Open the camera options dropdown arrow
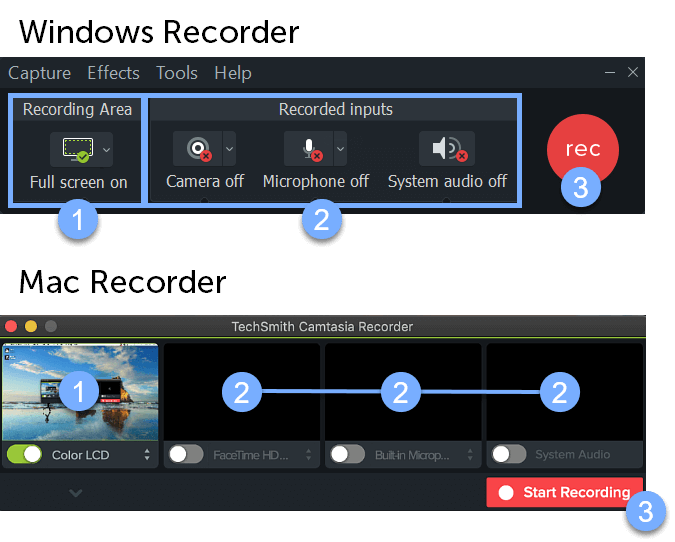This screenshot has height=542, width=675. [229, 149]
